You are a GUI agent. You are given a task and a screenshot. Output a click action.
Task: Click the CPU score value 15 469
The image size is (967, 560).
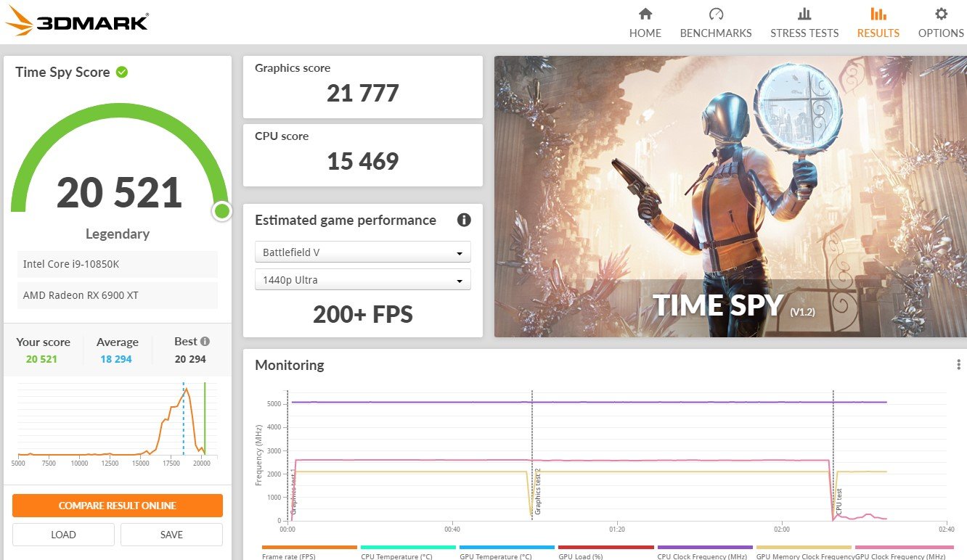pos(362,161)
